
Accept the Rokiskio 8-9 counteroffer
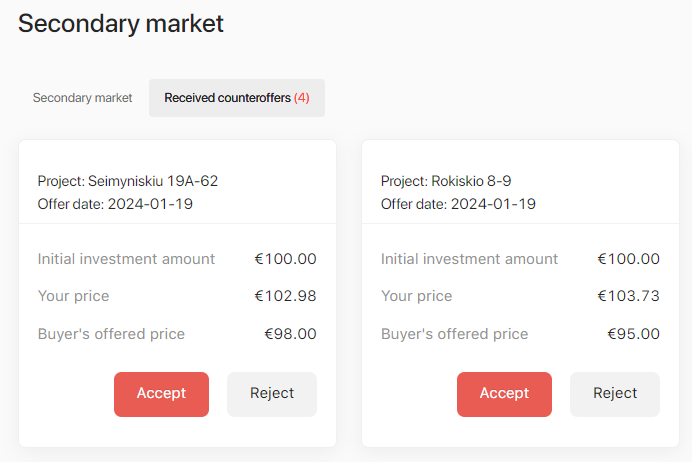[x=504, y=394]
